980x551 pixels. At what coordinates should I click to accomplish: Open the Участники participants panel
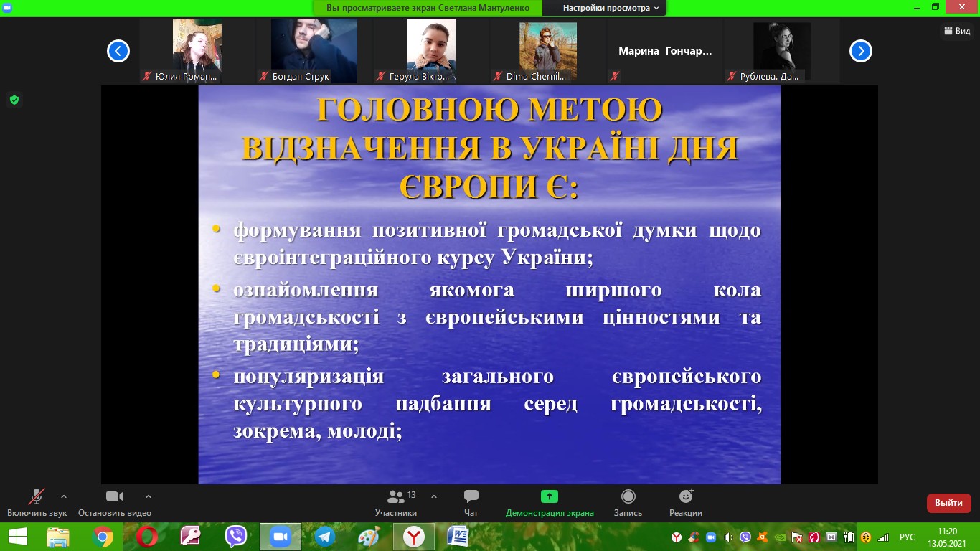point(395,503)
